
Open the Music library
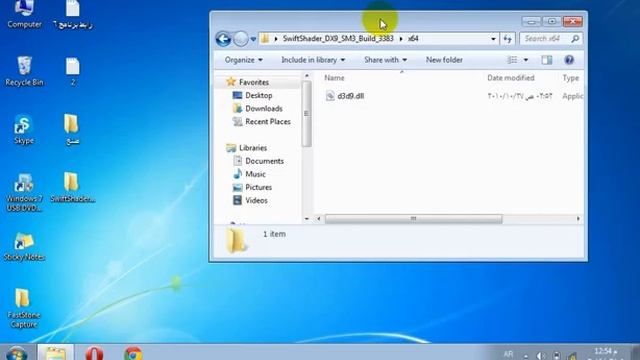pyautogui.click(x=255, y=174)
